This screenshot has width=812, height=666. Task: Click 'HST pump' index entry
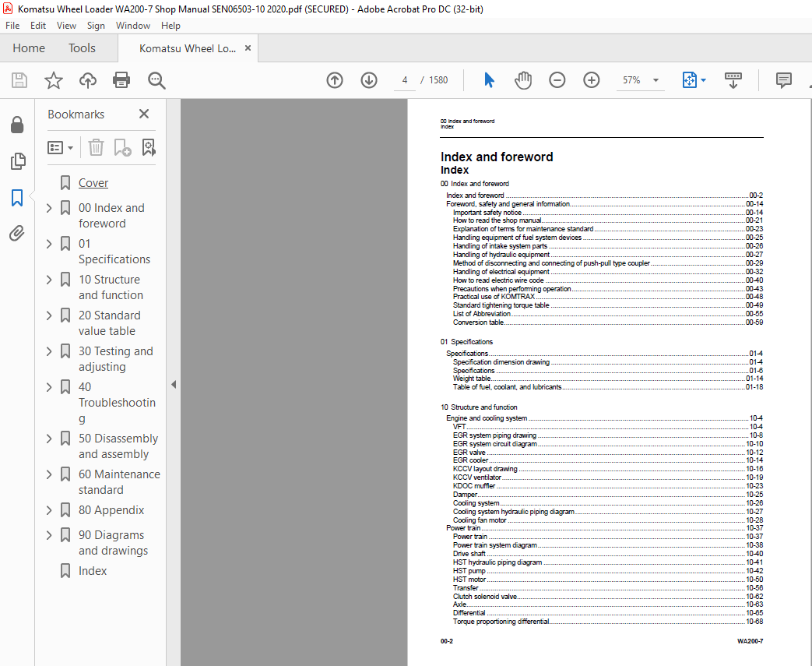469,571
